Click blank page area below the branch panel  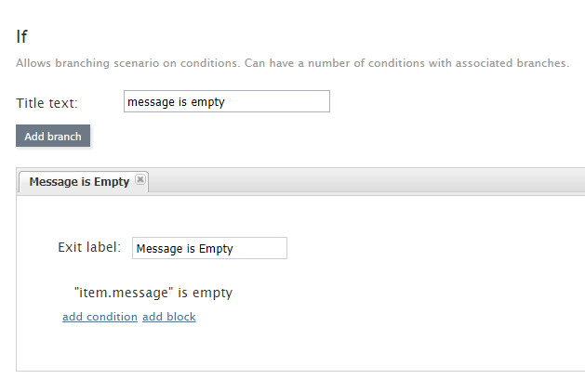pyautogui.click(x=279, y=382)
